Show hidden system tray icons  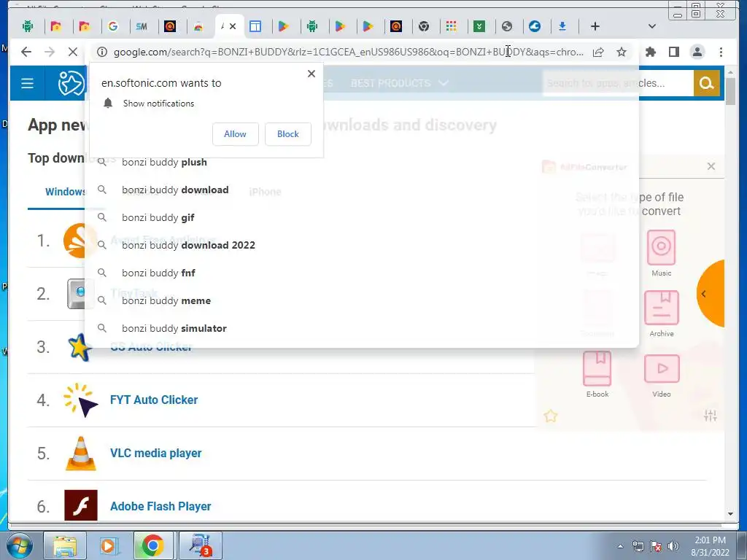click(x=620, y=546)
